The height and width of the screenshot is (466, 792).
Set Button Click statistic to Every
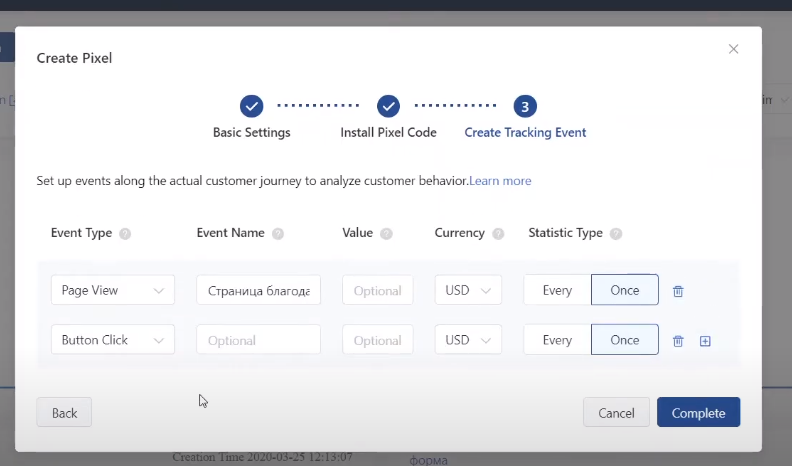(557, 340)
